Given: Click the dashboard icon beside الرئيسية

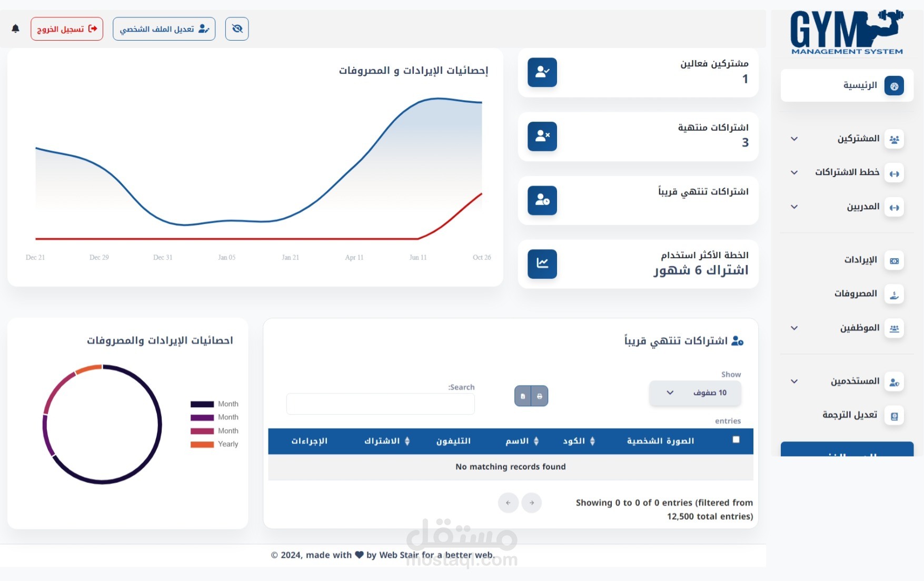Looking at the screenshot, I should click(893, 86).
